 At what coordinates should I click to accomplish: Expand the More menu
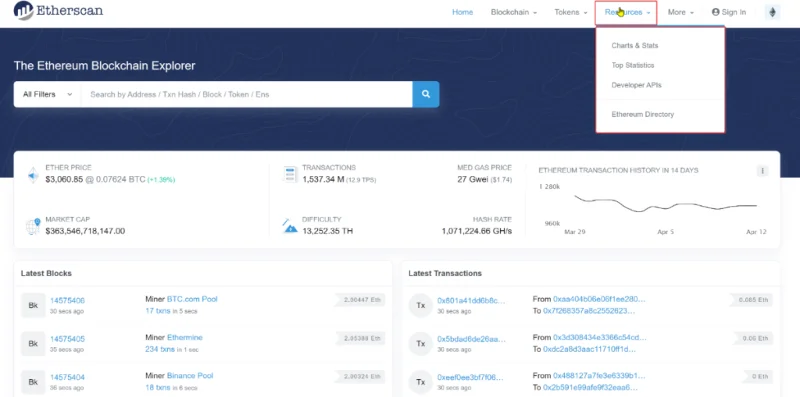click(x=681, y=12)
